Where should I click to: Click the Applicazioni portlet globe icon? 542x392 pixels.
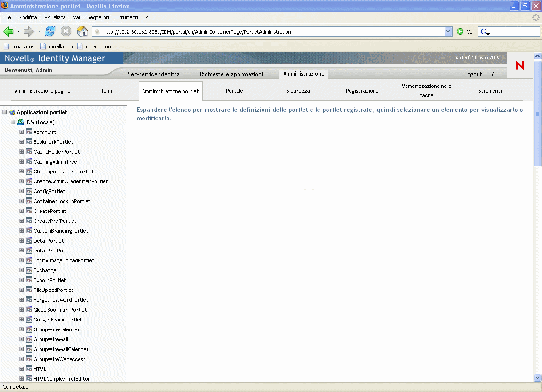click(12, 112)
